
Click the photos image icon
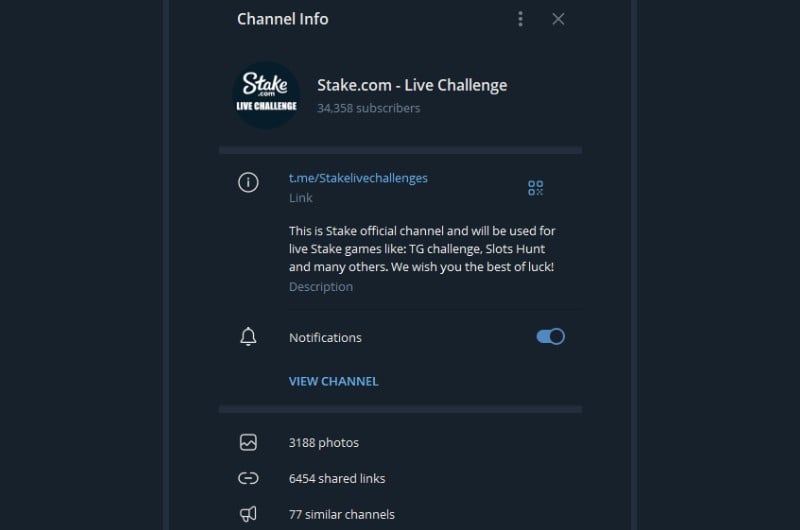[x=248, y=442]
